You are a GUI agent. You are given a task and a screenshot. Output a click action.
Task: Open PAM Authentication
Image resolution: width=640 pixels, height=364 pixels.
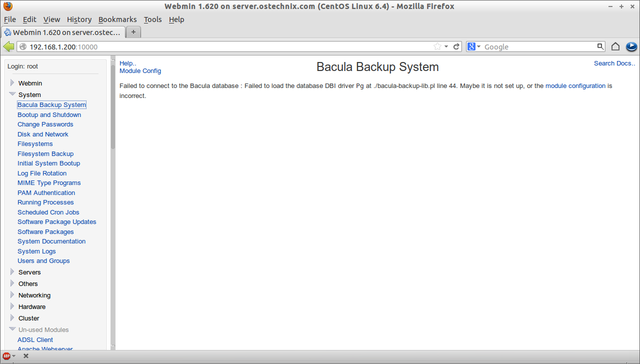[x=46, y=192]
